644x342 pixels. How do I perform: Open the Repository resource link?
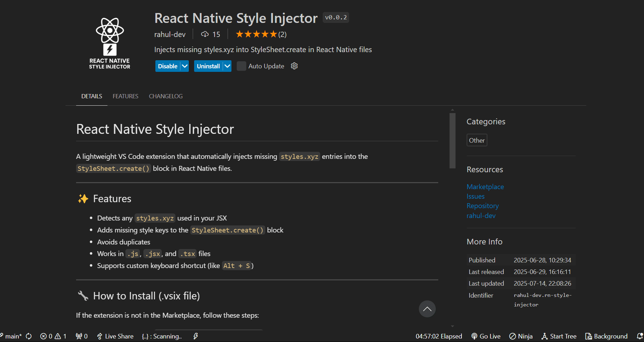[483, 206]
